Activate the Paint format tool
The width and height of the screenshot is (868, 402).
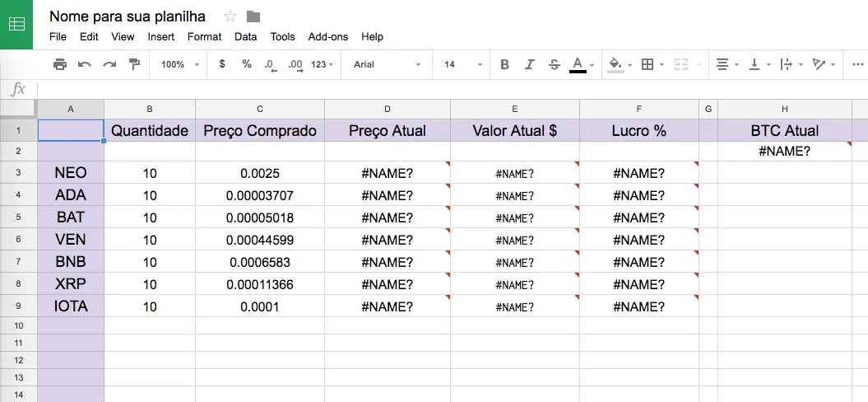click(134, 64)
